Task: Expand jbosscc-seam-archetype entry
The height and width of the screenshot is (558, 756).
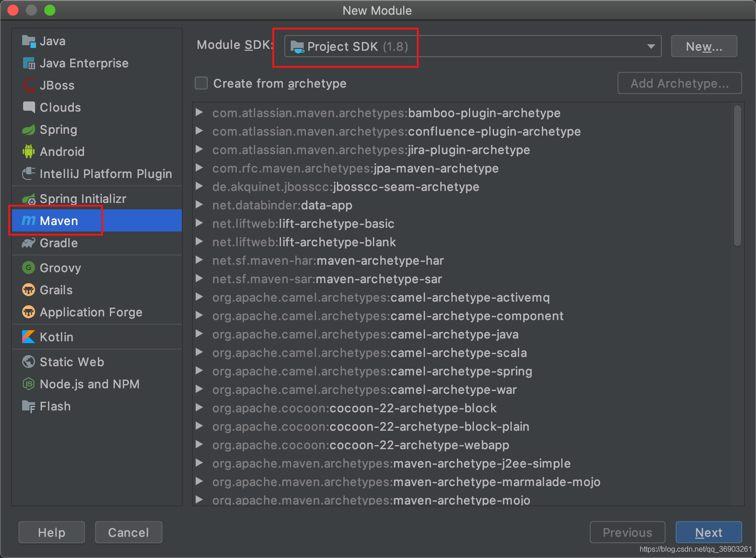Action: tap(199, 186)
